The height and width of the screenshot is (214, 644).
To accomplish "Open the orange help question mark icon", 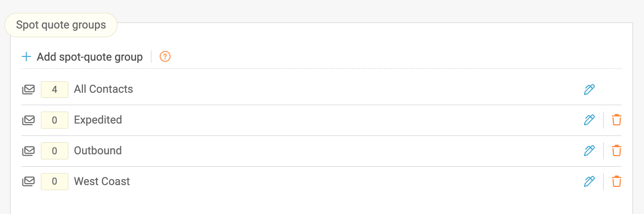I will click(x=165, y=57).
